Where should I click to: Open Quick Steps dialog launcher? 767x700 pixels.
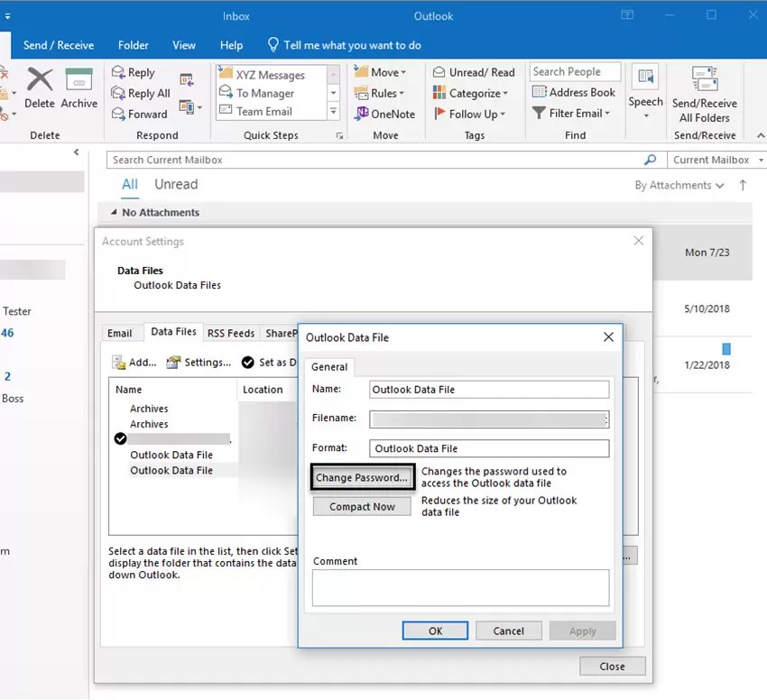(x=339, y=136)
